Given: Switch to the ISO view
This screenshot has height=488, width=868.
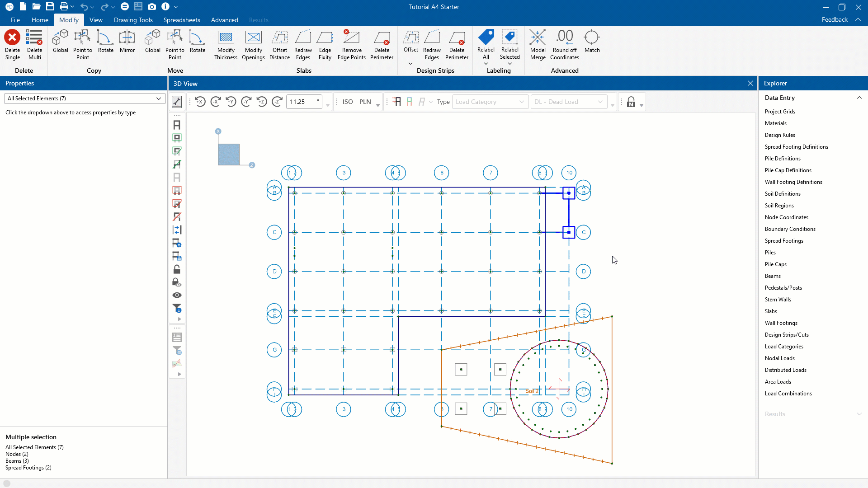Looking at the screenshot, I should 347,102.
